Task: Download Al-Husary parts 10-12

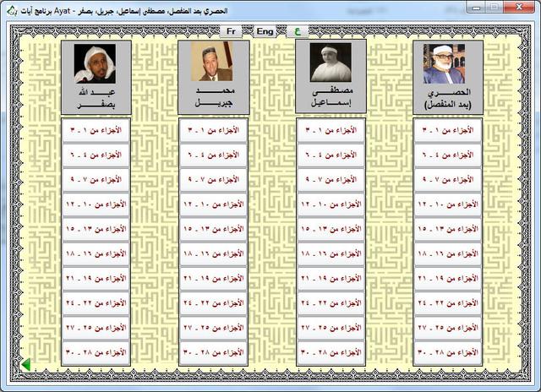Action: [448, 204]
